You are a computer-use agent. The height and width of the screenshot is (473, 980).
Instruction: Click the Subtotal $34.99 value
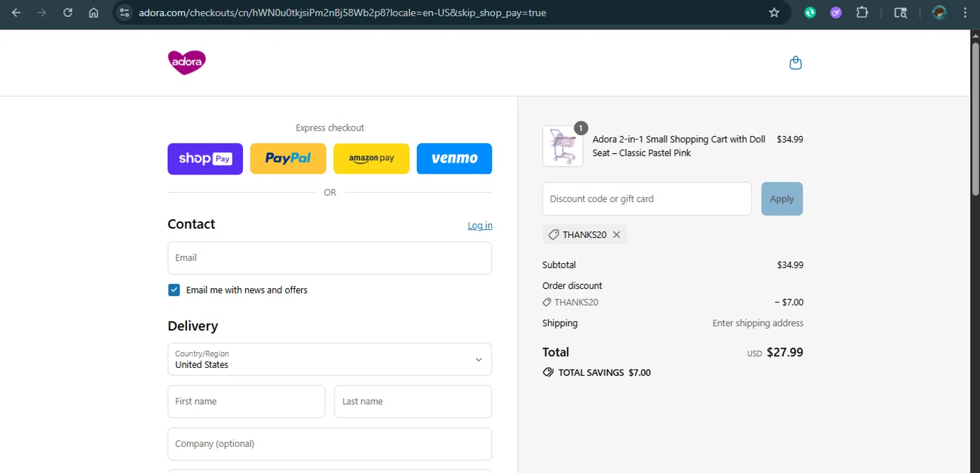[x=790, y=265]
